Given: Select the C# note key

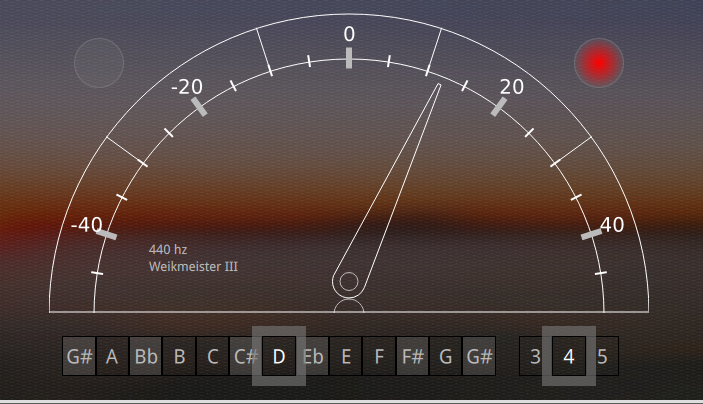Looking at the screenshot, I should [245, 356].
